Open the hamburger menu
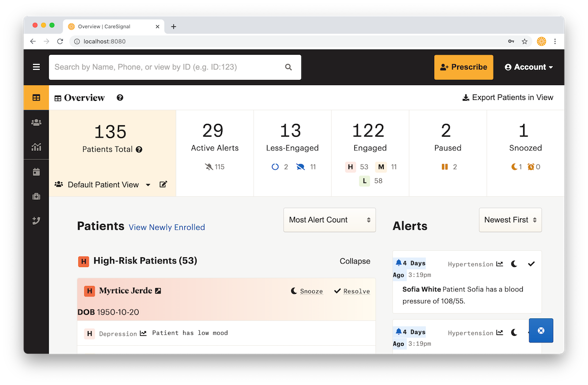 click(36, 67)
